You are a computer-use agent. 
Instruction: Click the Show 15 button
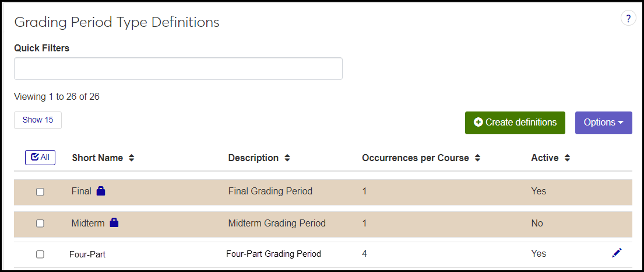point(38,120)
